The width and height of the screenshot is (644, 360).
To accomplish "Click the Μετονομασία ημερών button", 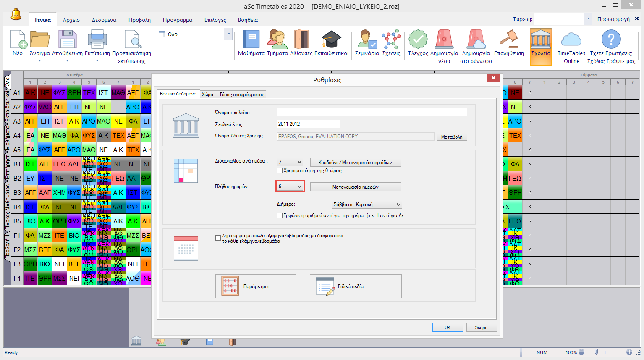I will [355, 187].
